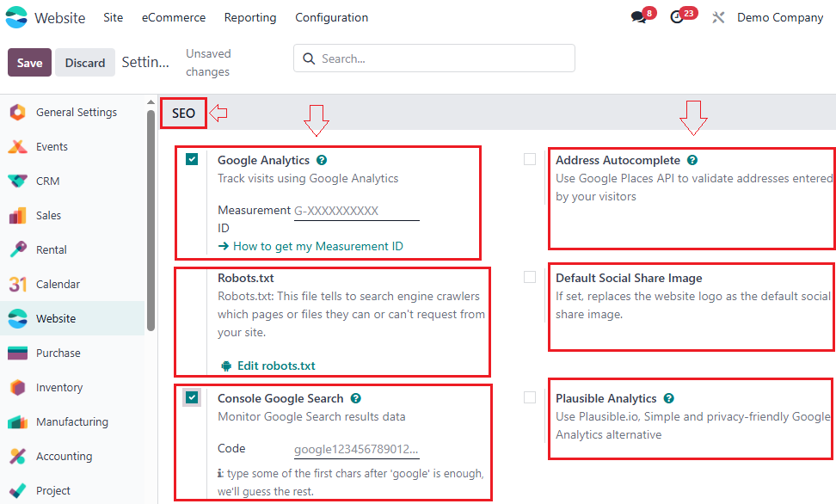Viewport: 836px width, 504px height.
Task: Open the Demo Company user menu
Action: click(x=779, y=17)
